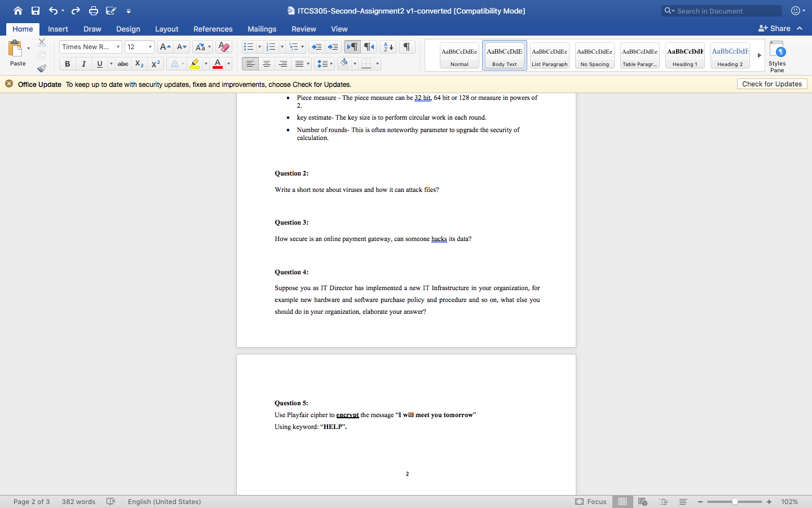The width and height of the screenshot is (812, 508).
Task: Apply the Heading 1 style
Action: 685,55
